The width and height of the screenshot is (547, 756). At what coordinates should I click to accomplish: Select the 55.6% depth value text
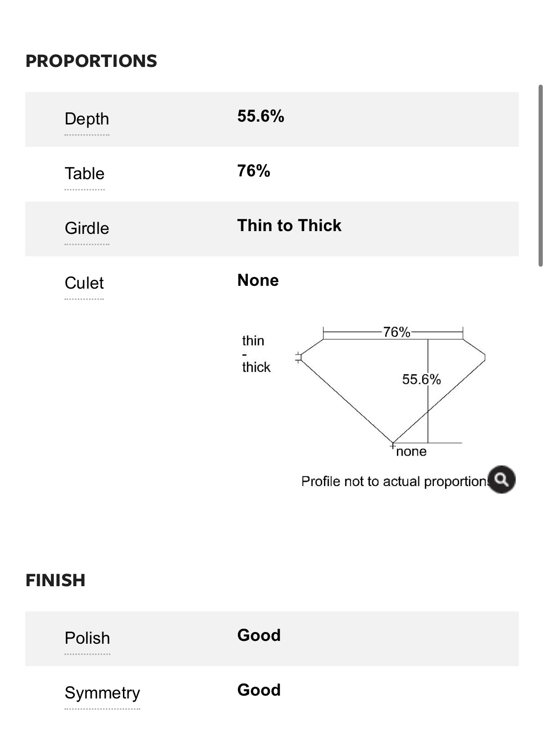point(261,116)
